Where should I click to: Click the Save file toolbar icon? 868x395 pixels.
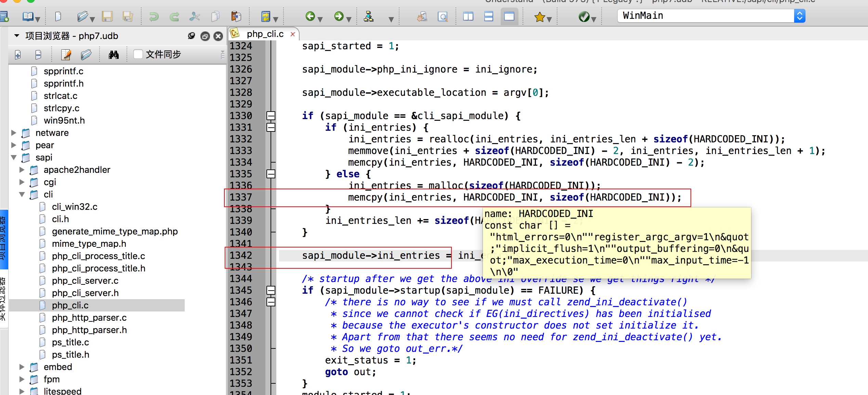pos(107,16)
